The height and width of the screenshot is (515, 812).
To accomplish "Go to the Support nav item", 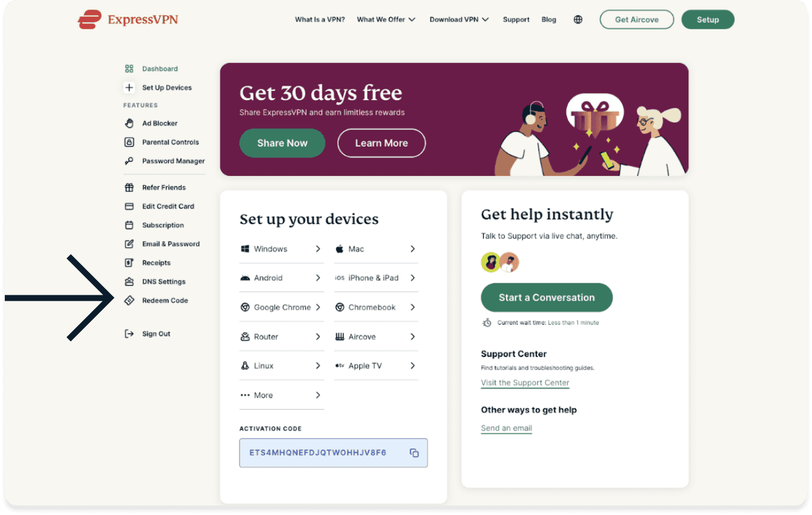I will tap(516, 20).
